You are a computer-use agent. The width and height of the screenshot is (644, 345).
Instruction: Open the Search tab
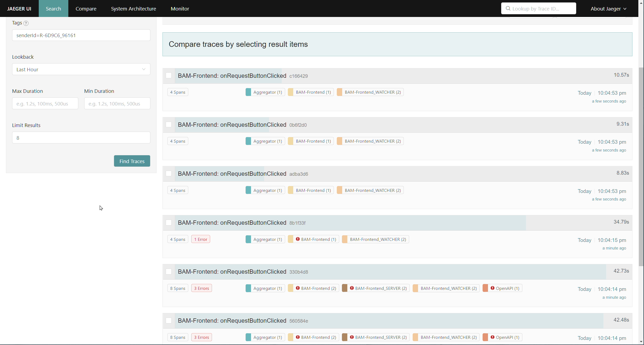53,9
